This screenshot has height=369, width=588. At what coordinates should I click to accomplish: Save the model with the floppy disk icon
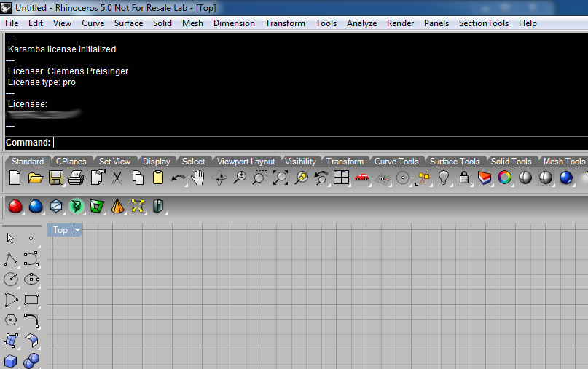tap(55, 178)
